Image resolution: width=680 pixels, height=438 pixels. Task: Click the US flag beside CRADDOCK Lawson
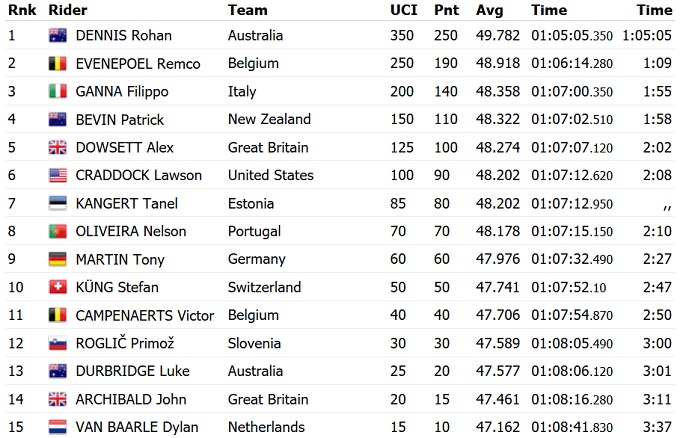58,175
